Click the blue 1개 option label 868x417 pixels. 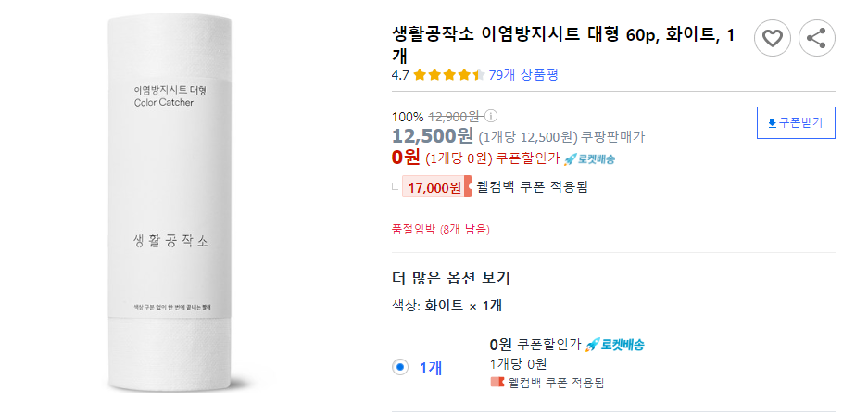coord(431,368)
